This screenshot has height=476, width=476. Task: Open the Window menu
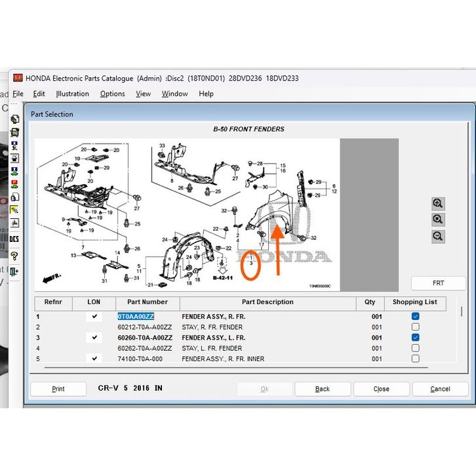pyautogui.click(x=174, y=94)
